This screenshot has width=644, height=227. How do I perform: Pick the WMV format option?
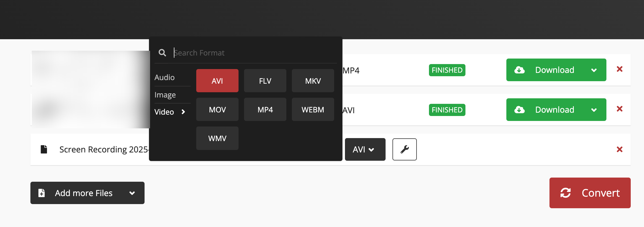coord(217,138)
